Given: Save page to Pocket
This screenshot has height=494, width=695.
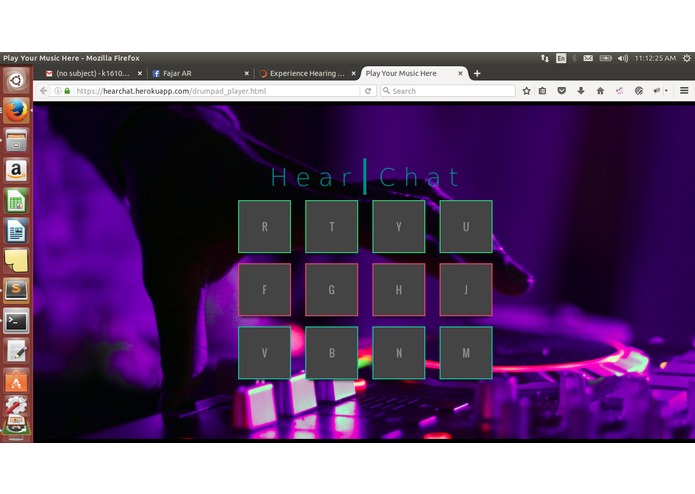Looking at the screenshot, I should pyautogui.click(x=562, y=91).
